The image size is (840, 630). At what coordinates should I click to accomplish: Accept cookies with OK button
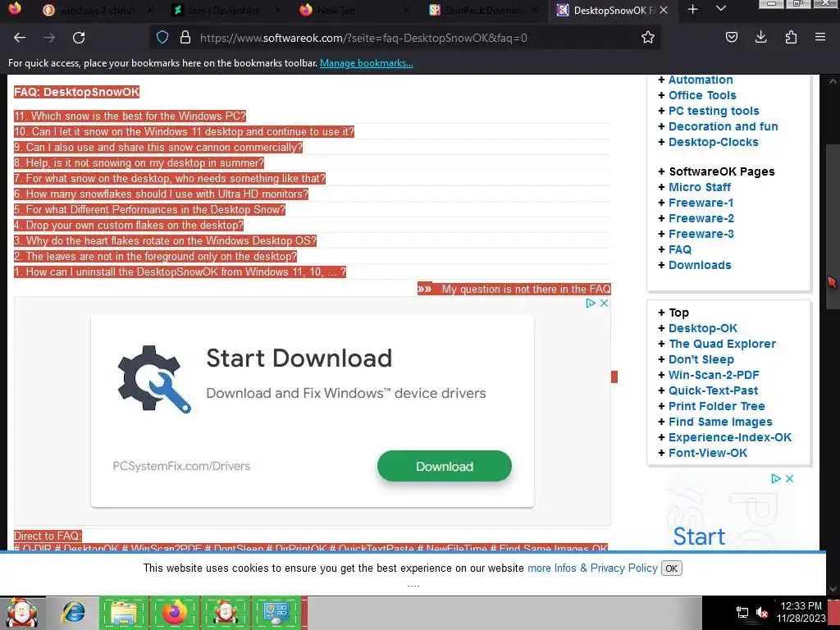tap(671, 568)
